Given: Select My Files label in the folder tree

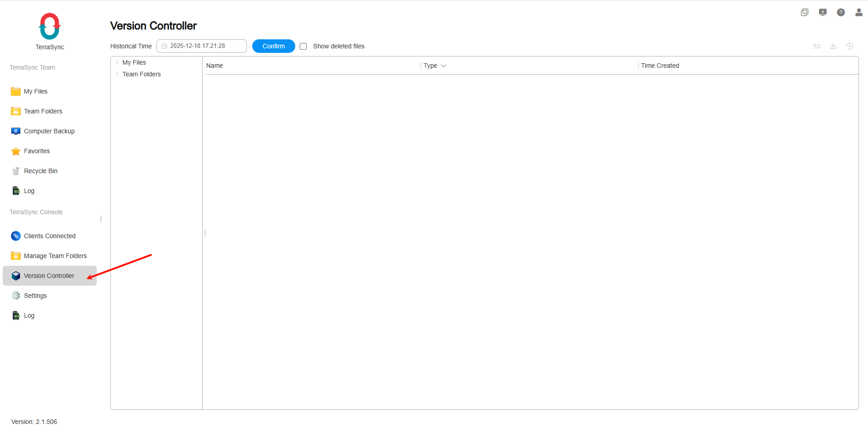Looking at the screenshot, I should coord(134,62).
